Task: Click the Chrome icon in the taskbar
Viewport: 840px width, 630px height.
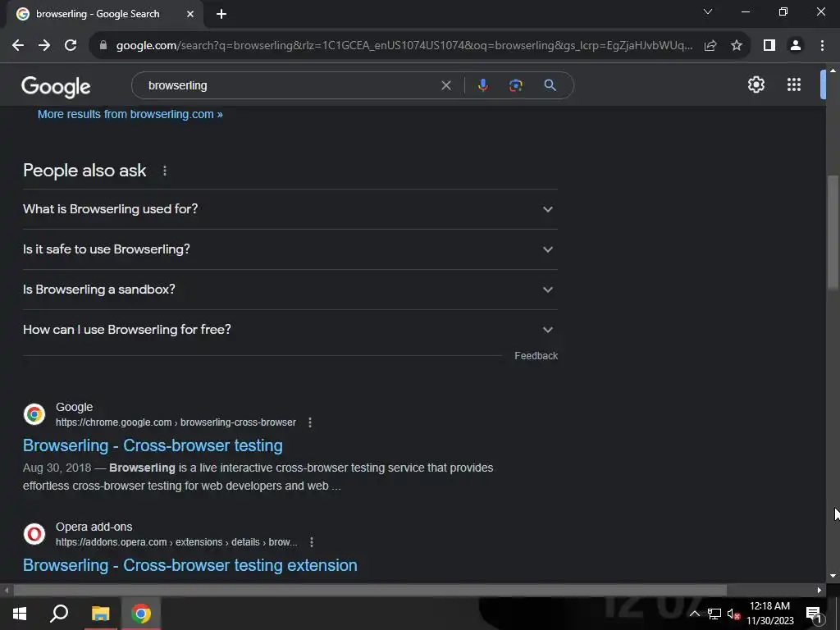Action: (141, 614)
